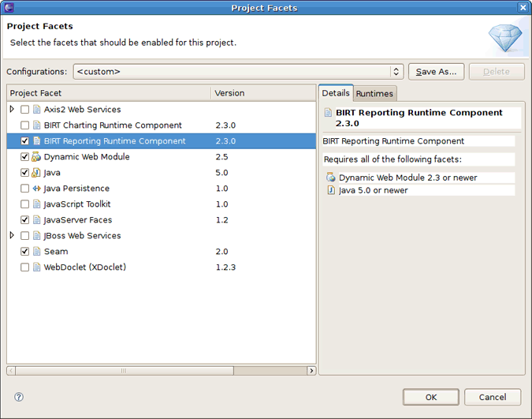Click the JavaServer Faces facet icon
The image size is (532, 419).
pyautogui.click(x=36, y=220)
